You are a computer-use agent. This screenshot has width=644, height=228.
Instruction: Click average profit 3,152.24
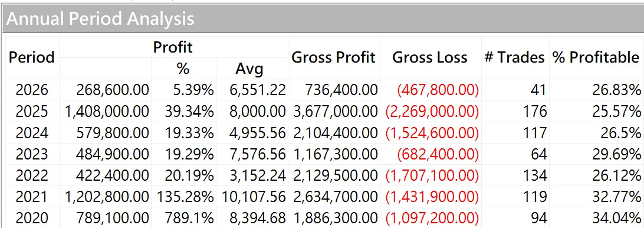tap(258, 176)
